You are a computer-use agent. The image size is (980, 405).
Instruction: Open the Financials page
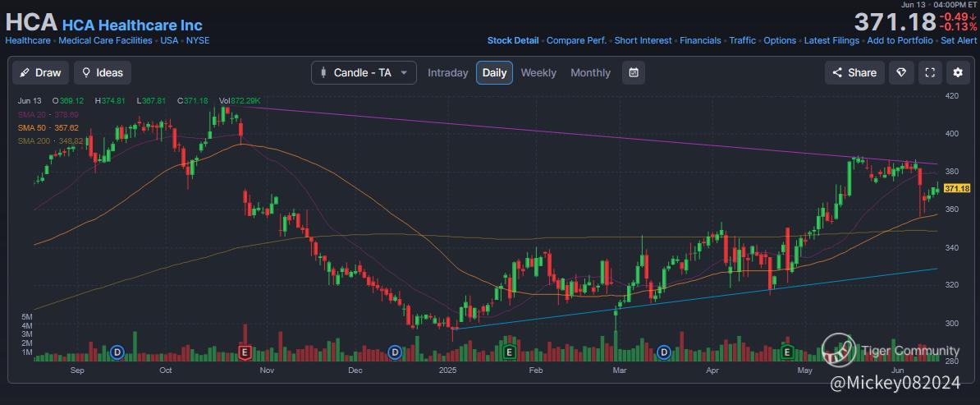[700, 40]
